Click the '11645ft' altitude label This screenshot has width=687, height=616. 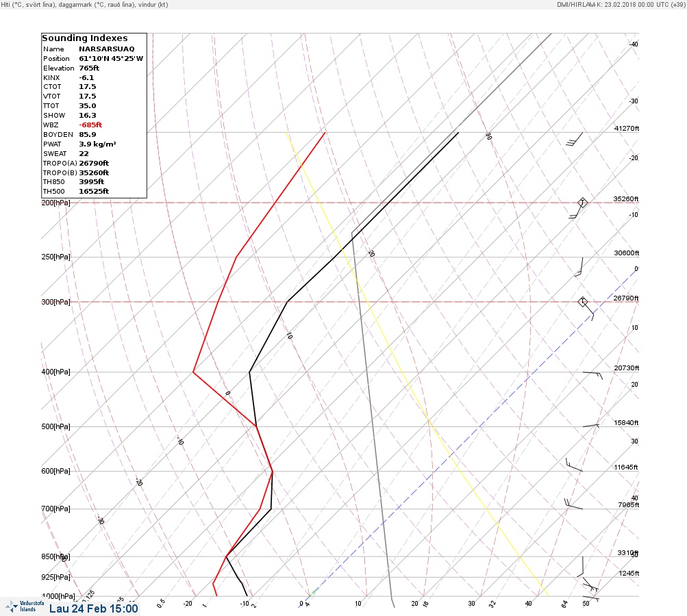click(x=626, y=467)
